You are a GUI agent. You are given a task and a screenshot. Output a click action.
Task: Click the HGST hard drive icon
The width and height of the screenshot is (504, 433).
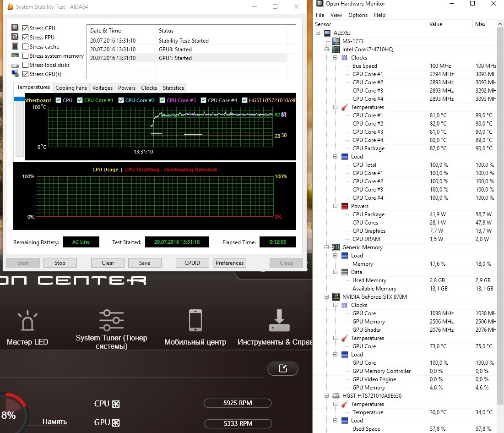(336, 396)
